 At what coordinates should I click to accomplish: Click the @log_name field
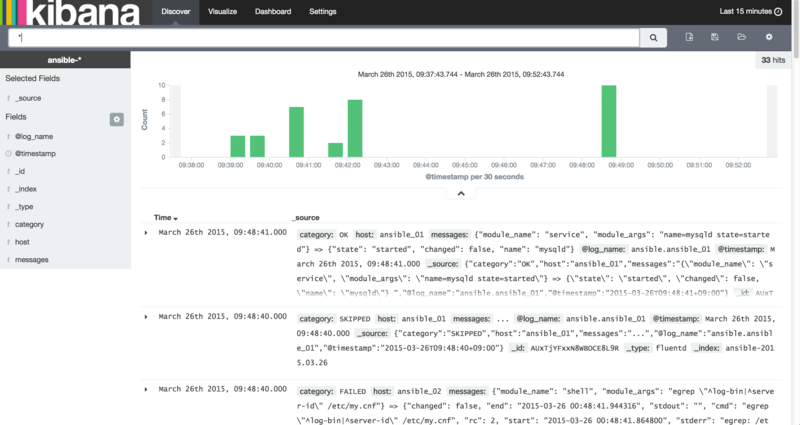click(x=34, y=136)
